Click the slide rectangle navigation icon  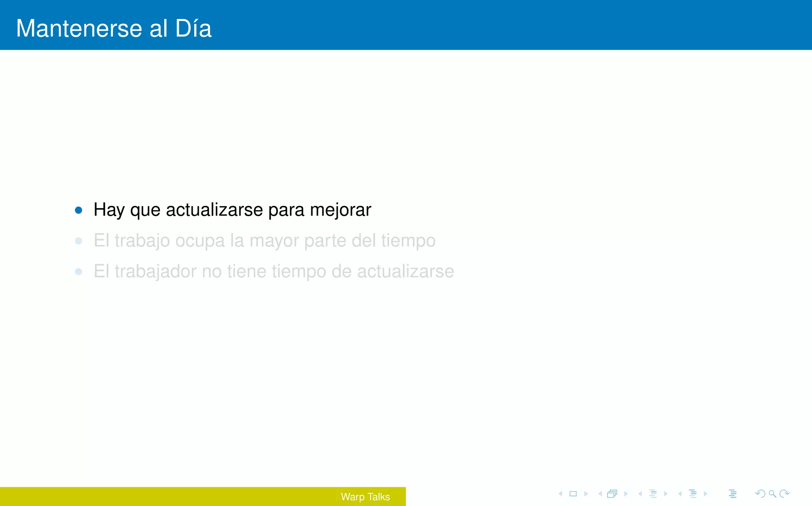(x=573, y=494)
